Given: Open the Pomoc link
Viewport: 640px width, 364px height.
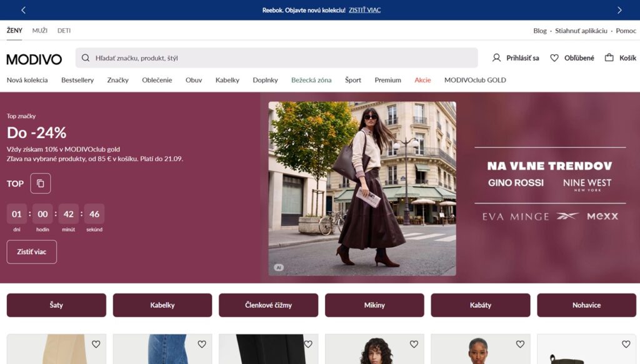Looking at the screenshot, I should (626, 31).
